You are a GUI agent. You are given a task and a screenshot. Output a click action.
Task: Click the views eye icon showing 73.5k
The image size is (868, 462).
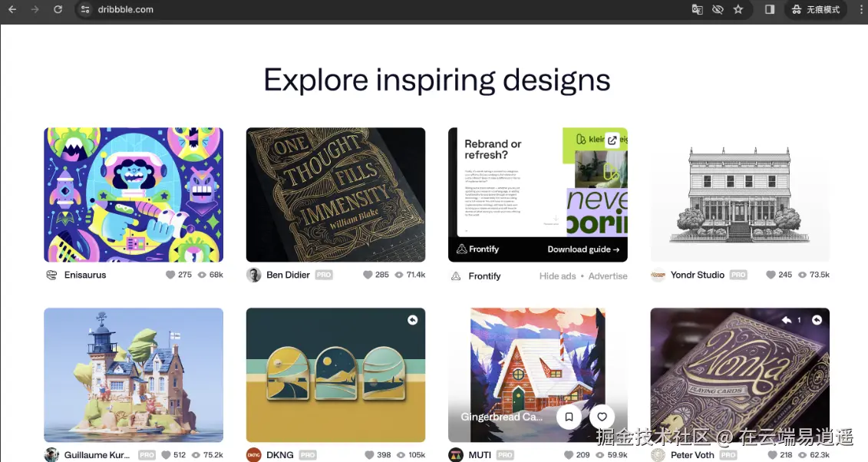(x=802, y=275)
